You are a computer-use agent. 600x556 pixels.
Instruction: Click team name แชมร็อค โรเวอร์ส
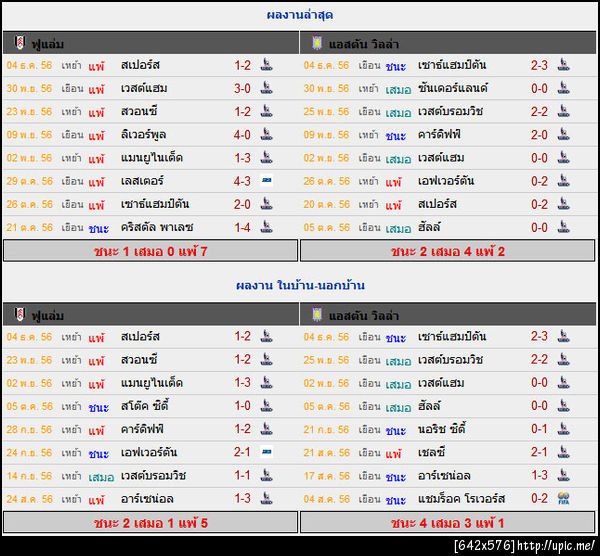coord(461,499)
